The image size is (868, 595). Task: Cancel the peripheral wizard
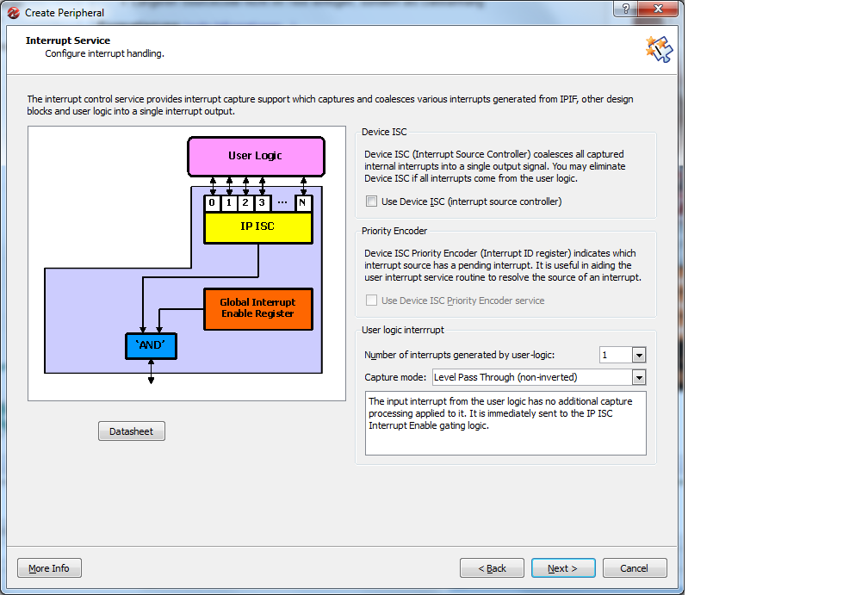(x=635, y=568)
